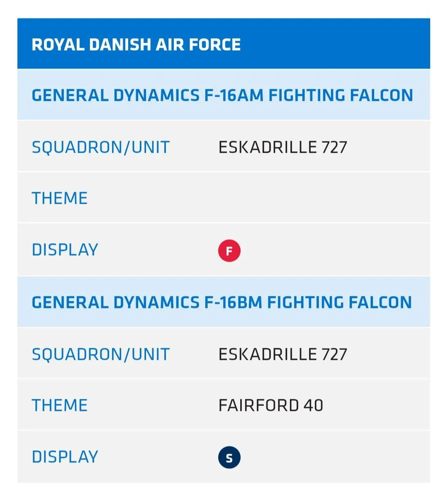
Task: Select the F-16AM Fighting Falcon heading
Action: pos(222,95)
